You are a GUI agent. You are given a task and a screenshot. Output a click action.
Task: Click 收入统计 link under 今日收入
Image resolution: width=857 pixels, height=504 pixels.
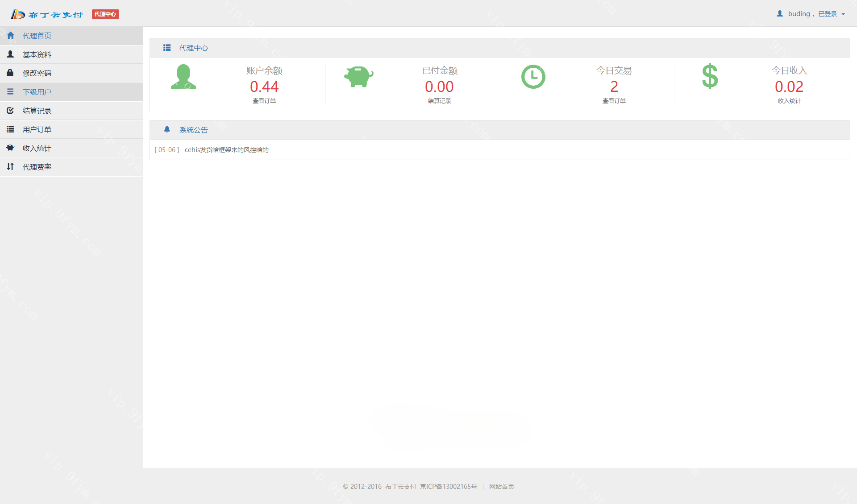(789, 101)
